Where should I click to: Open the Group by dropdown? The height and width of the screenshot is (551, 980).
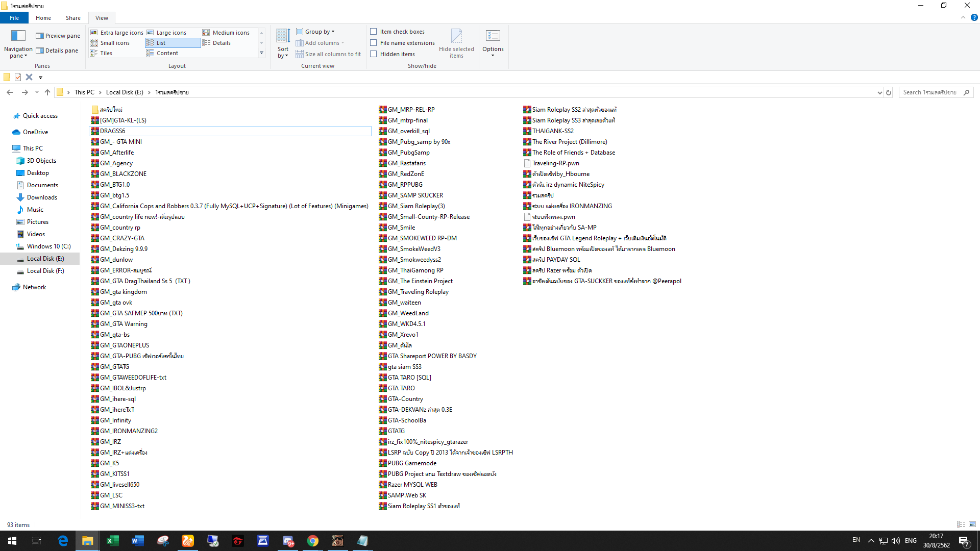(315, 32)
